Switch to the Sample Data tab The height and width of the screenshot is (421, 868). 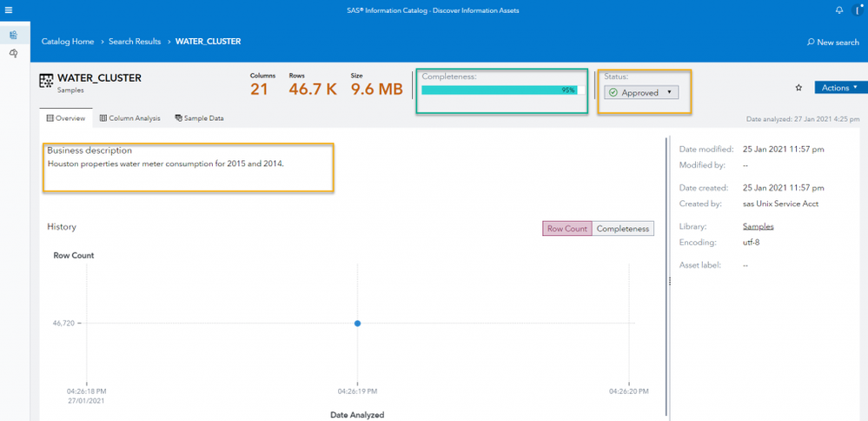199,118
